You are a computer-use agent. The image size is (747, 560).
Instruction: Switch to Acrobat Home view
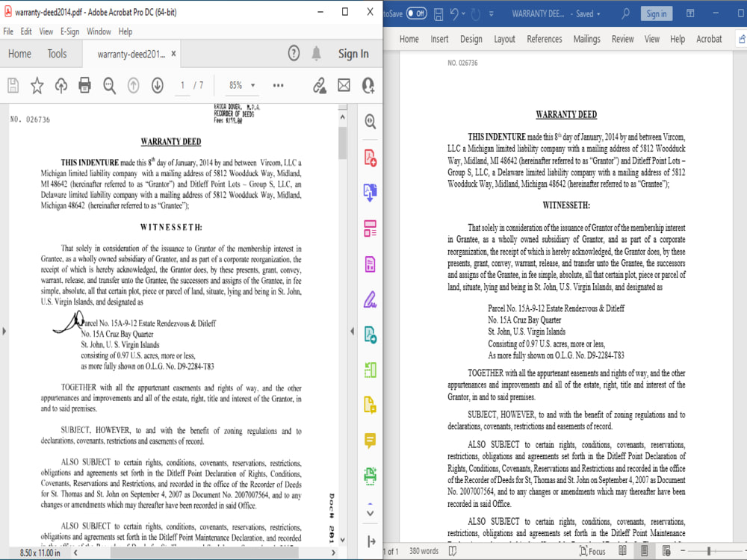pyautogui.click(x=19, y=54)
